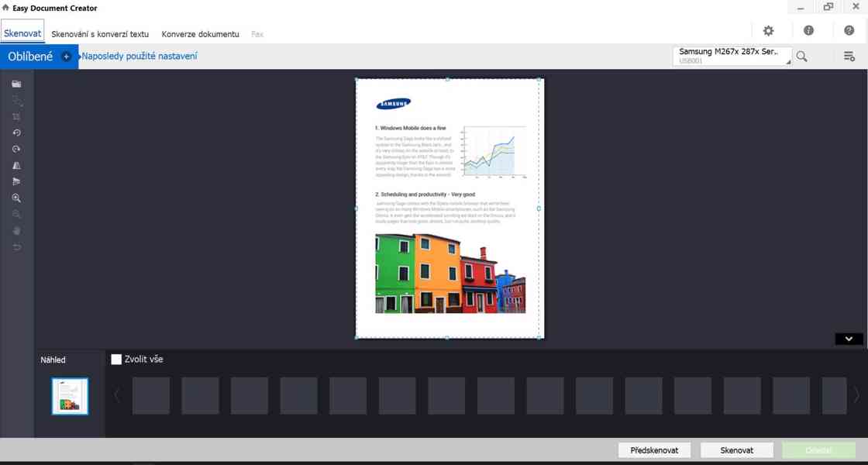The width and height of the screenshot is (868, 465).
Task: Open the Samsung M267x scanner dropdown
Action: pos(732,56)
